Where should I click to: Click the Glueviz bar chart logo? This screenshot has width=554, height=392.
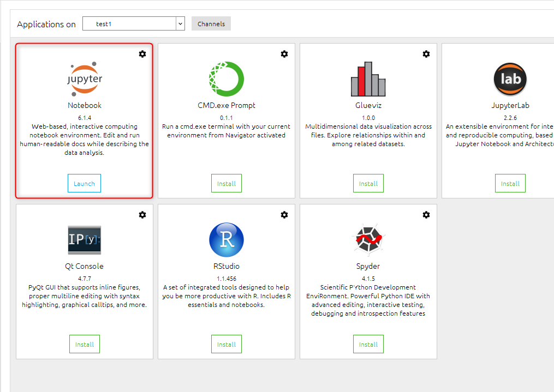pos(368,79)
